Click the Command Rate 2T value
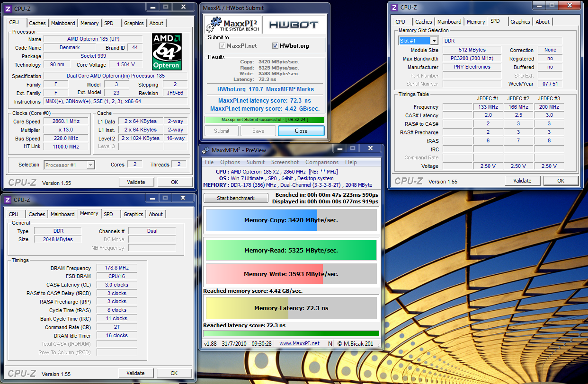The width and height of the screenshot is (588, 384). (116, 327)
